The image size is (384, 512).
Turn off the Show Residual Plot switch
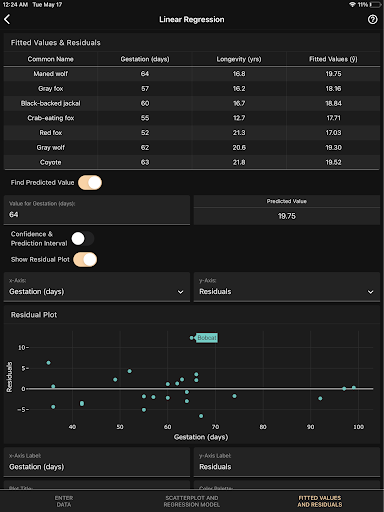tap(85, 260)
